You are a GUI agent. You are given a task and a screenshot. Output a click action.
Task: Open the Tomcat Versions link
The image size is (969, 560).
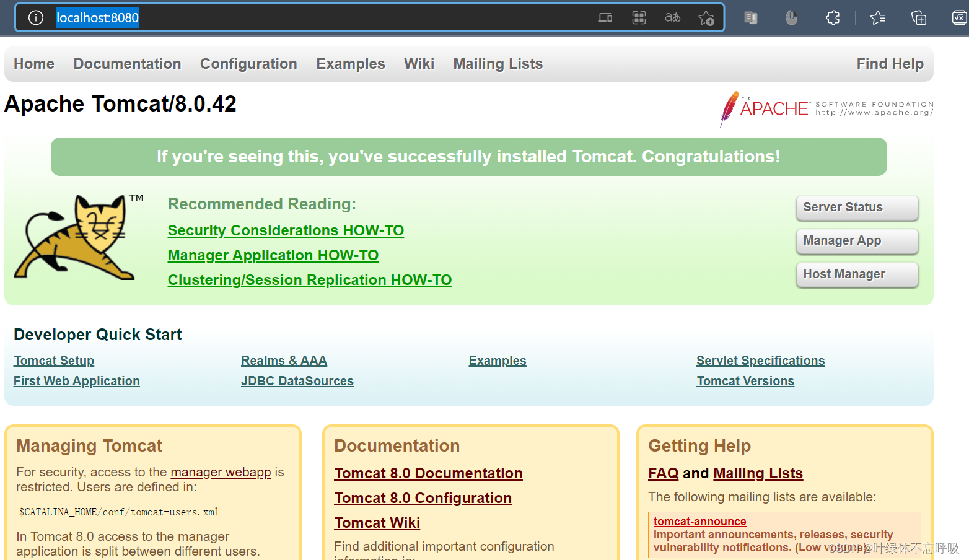745,381
